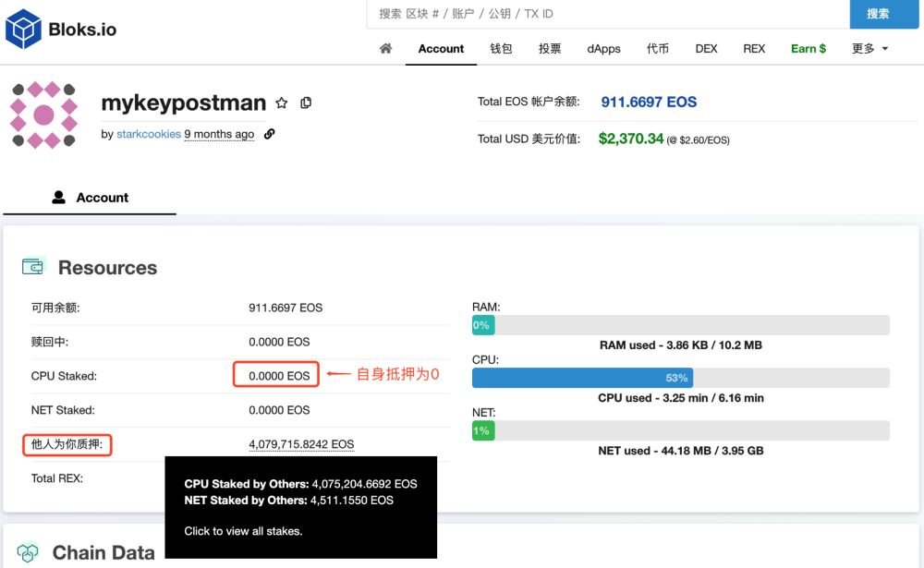Click the NET Staked by Others tooltip line

click(288, 501)
